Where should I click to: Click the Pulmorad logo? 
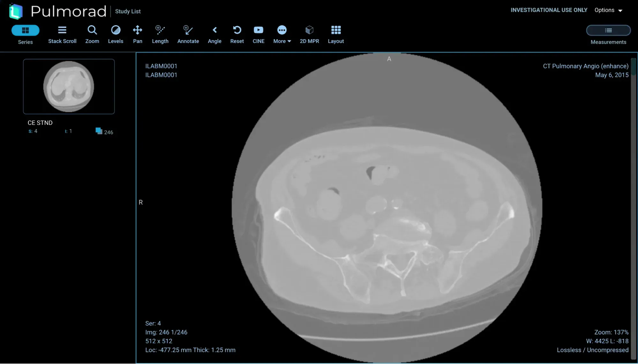tap(16, 11)
